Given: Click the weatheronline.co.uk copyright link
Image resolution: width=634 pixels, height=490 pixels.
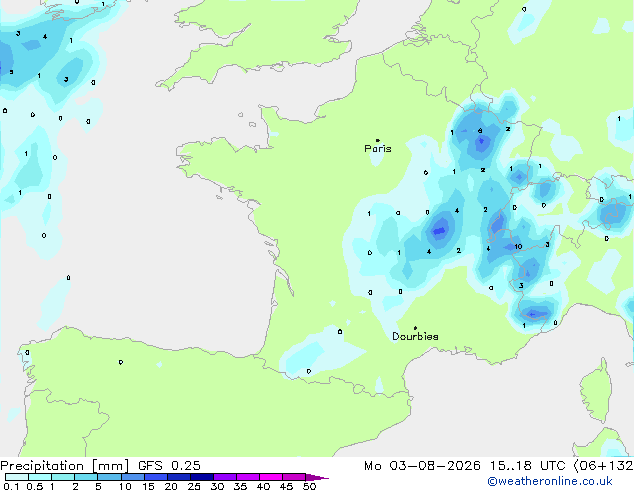Looking at the screenshot, I should (549, 481).
